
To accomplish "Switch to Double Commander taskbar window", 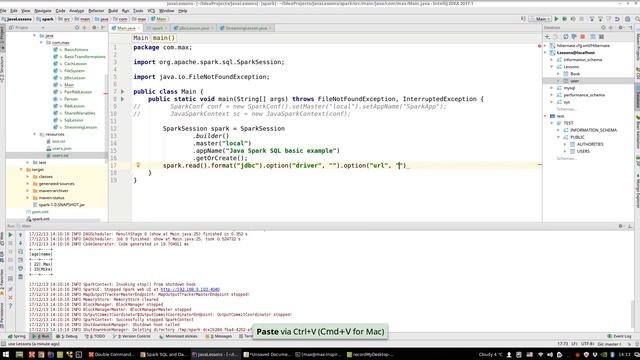I will 111,355.
